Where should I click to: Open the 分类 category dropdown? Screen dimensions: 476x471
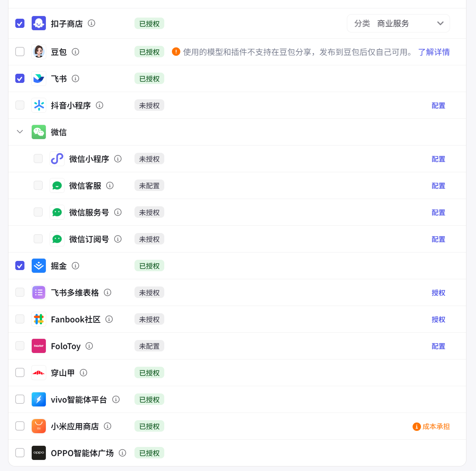click(x=398, y=23)
